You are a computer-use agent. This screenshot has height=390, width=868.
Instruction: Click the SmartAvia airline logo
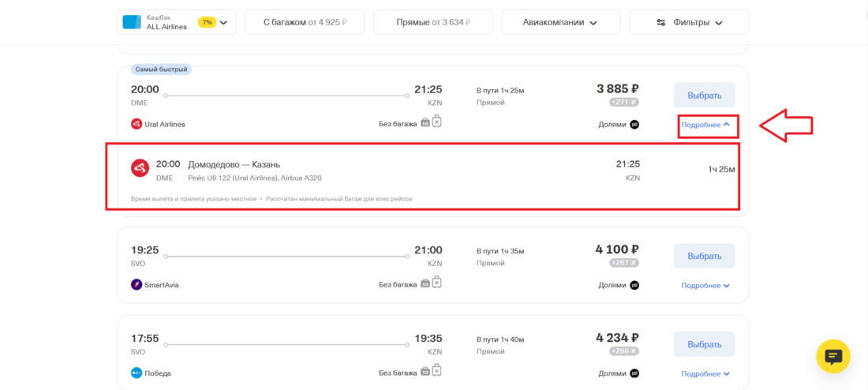click(x=137, y=285)
